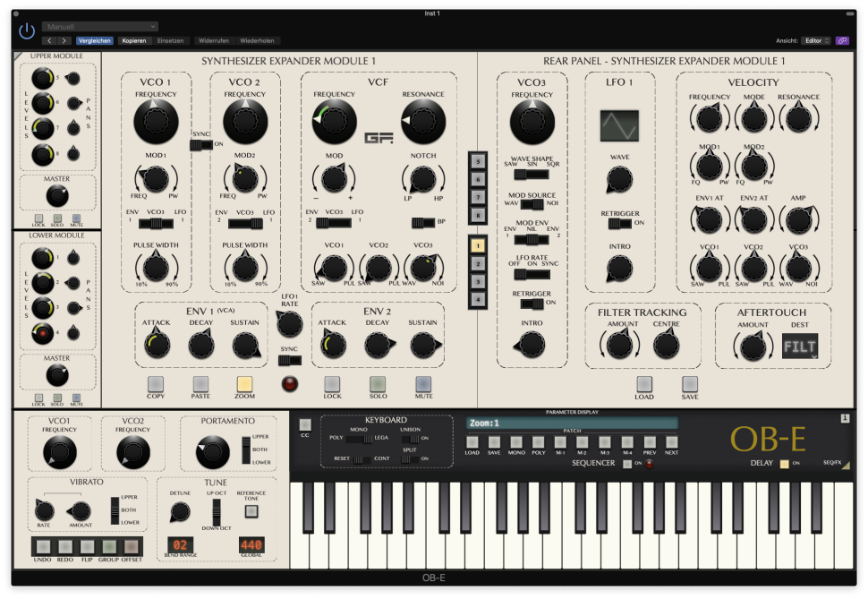
Task: Click the VCO3 MOD SOURCE slider
Action: pyautogui.click(x=532, y=204)
